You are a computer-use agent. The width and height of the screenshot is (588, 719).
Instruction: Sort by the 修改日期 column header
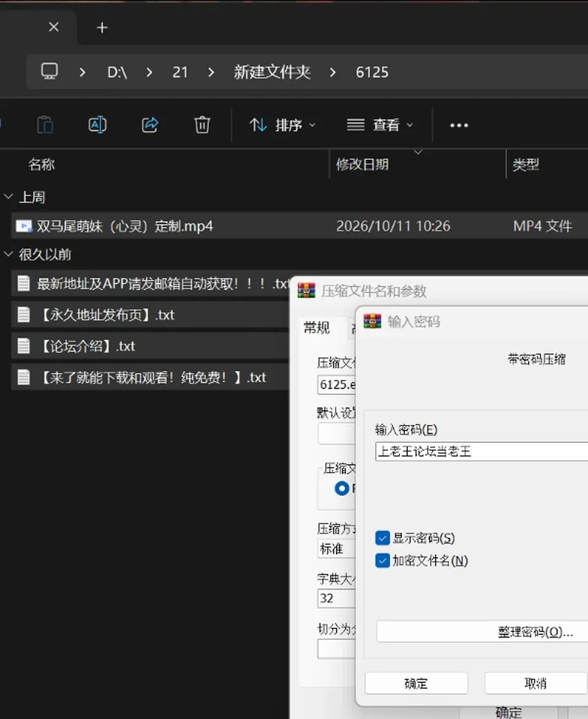pyautogui.click(x=363, y=164)
